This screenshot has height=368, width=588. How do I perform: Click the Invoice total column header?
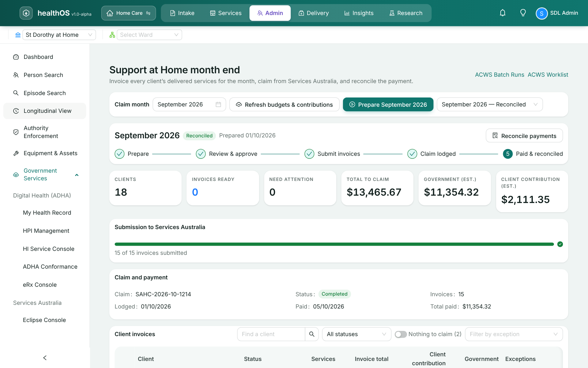point(371,359)
